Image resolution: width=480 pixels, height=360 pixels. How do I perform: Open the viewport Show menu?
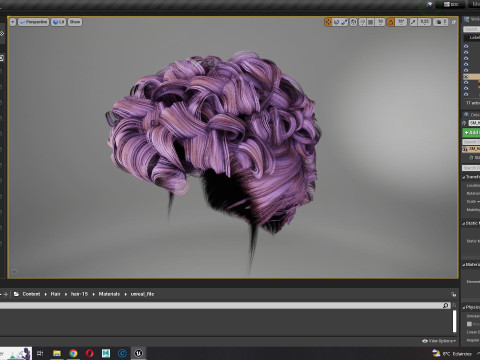[x=75, y=22]
